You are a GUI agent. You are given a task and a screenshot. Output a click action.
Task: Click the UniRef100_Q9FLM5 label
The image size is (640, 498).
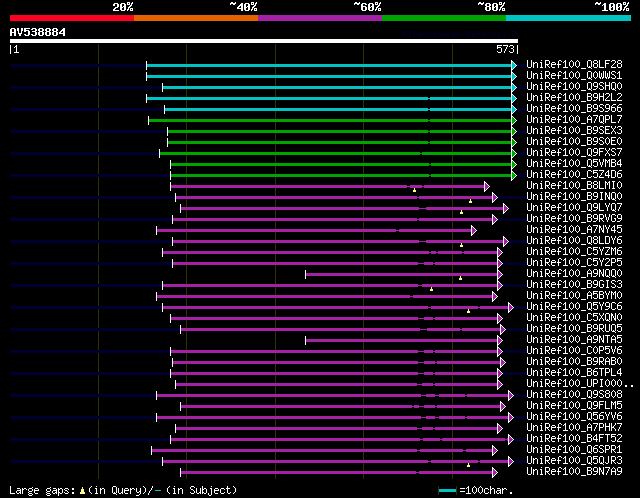click(x=574, y=406)
